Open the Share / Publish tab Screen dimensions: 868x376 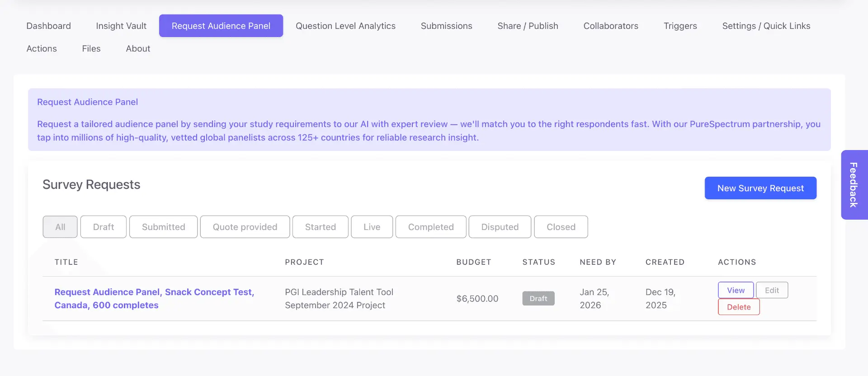point(528,26)
